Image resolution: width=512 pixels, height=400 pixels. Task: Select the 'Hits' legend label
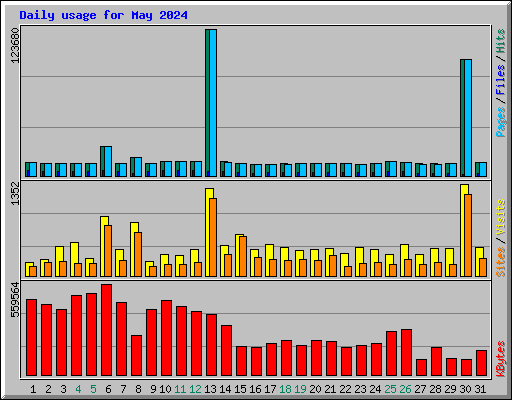tap(501, 41)
